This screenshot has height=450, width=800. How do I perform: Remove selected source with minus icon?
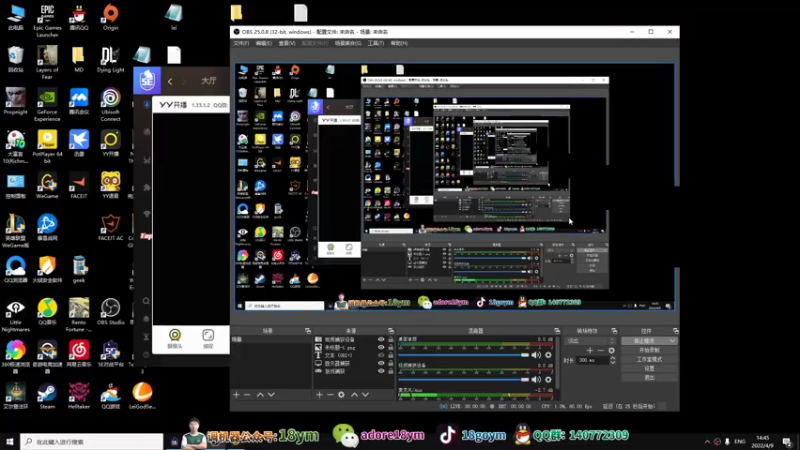[330, 394]
